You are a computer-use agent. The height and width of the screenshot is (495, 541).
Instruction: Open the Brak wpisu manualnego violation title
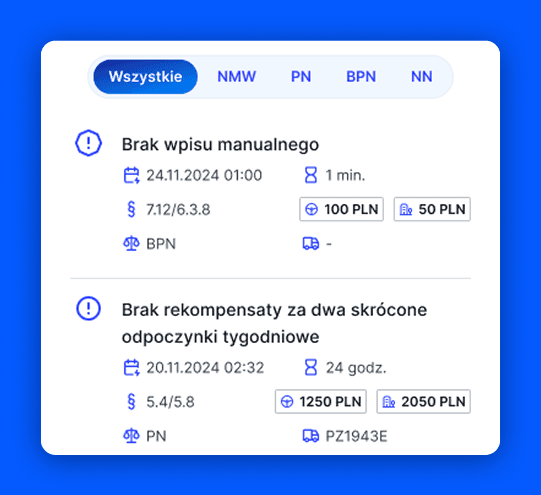click(x=220, y=145)
